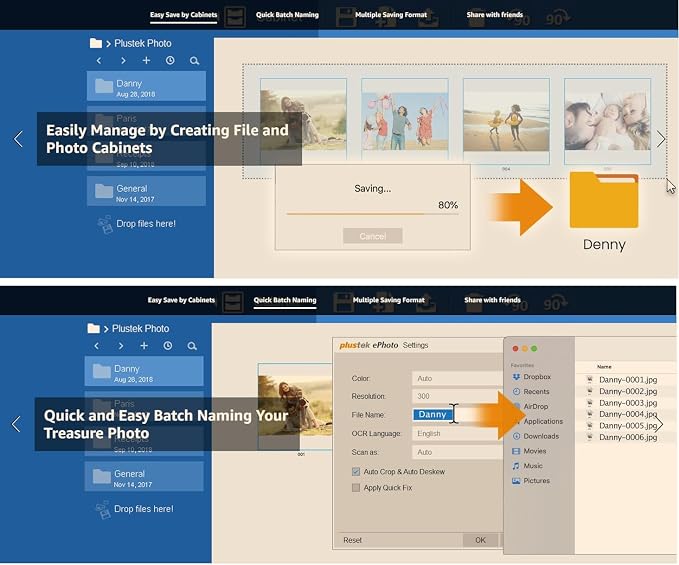Click the red close dot on the Finder window

pos(515,349)
